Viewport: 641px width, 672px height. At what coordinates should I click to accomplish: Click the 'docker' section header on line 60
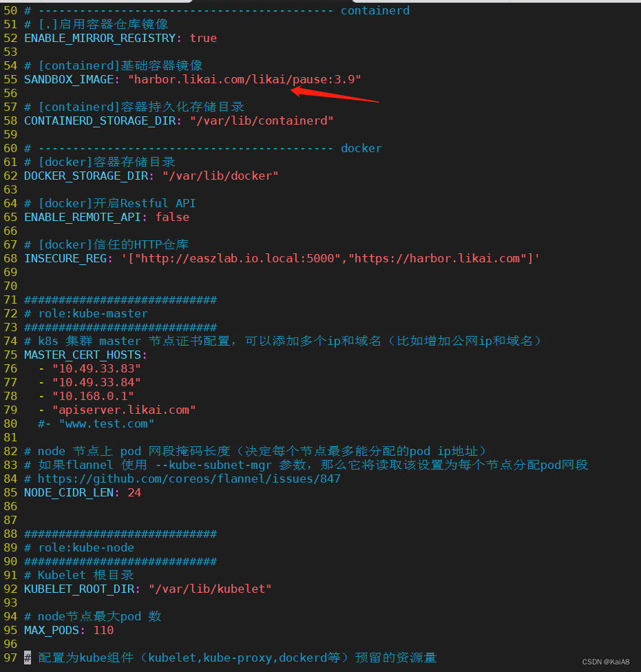pos(361,148)
